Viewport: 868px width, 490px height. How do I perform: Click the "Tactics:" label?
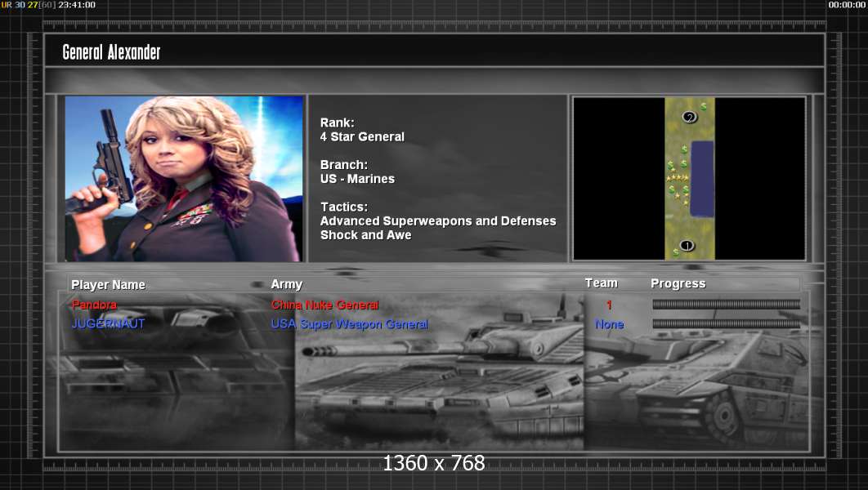pos(344,207)
